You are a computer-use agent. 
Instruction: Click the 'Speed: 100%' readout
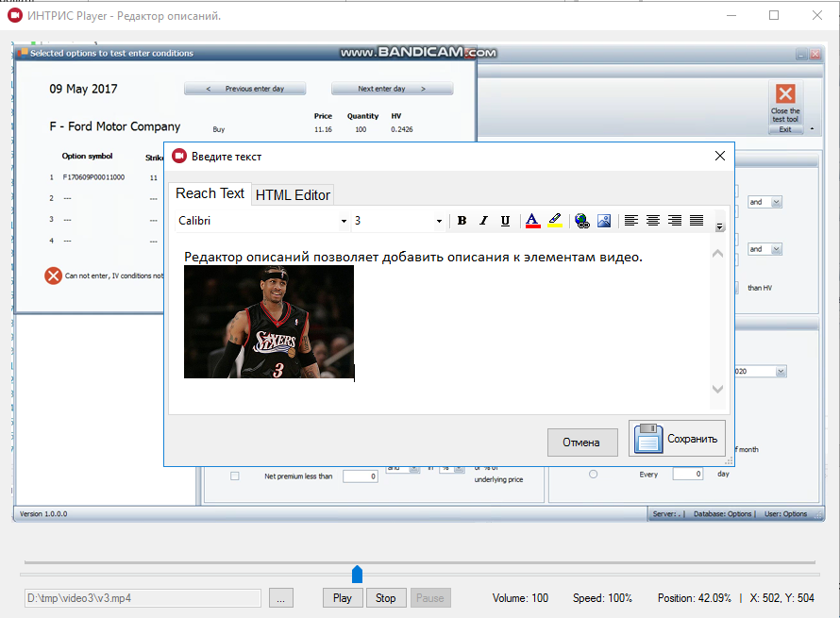602,597
